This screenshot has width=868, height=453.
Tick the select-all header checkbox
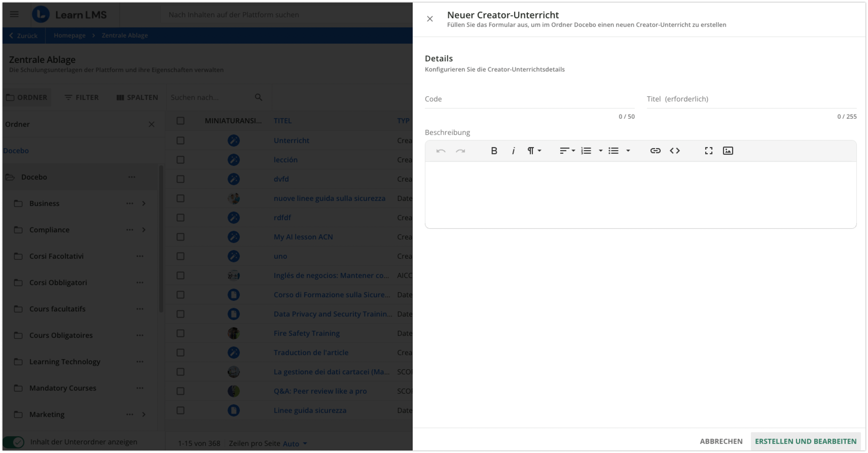click(180, 121)
